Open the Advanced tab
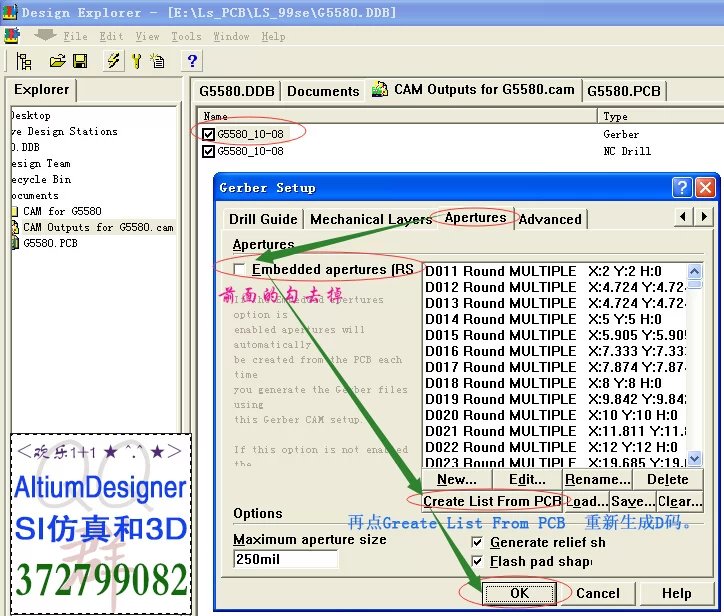 pos(550,219)
